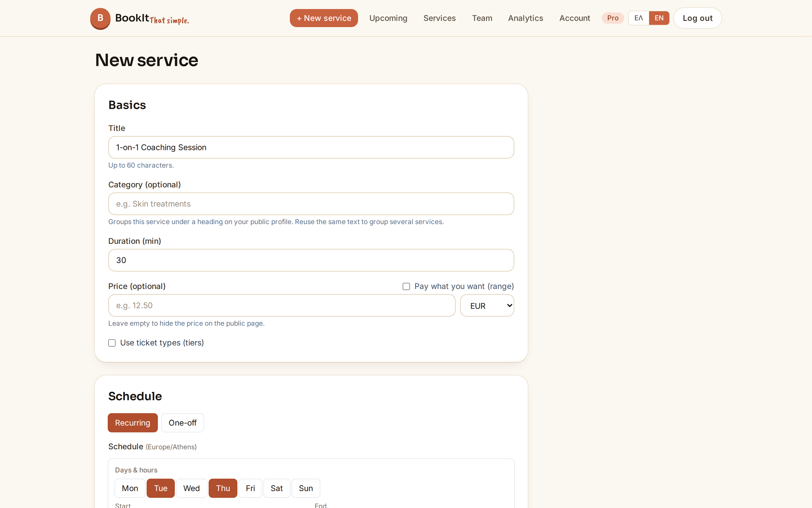Screen dimensions: 812x508
Task: Open the + New service button
Action: coord(324,18)
